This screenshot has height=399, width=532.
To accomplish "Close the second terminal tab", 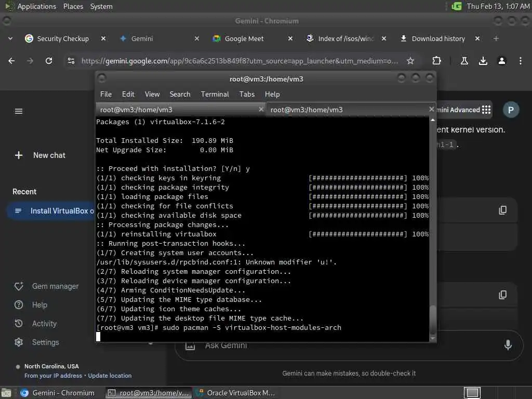I will point(432,109).
